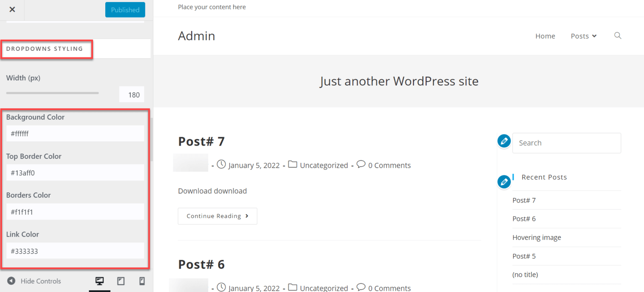Screen dimensions: 644x292
Task: Select Home in the site navigation
Action: tap(545, 36)
